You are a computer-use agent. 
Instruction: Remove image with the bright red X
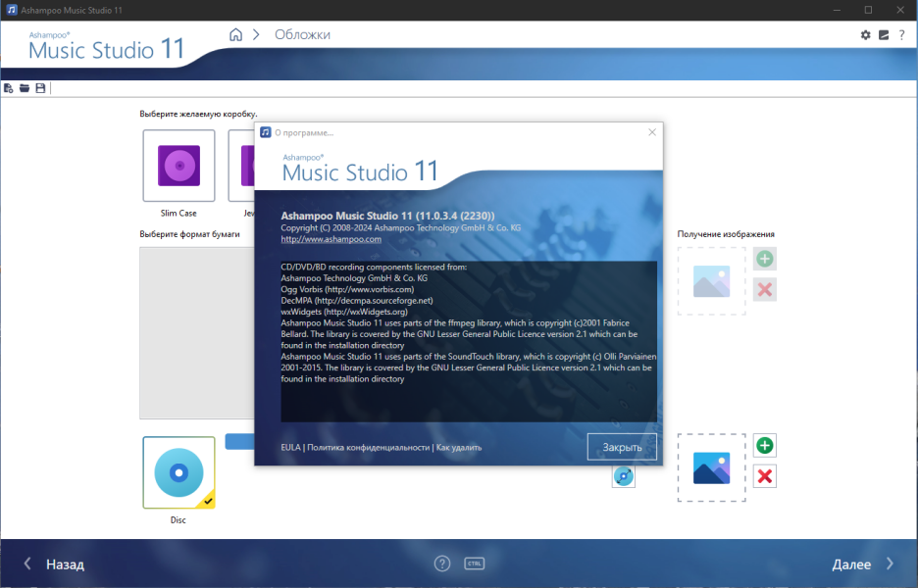[765, 476]
